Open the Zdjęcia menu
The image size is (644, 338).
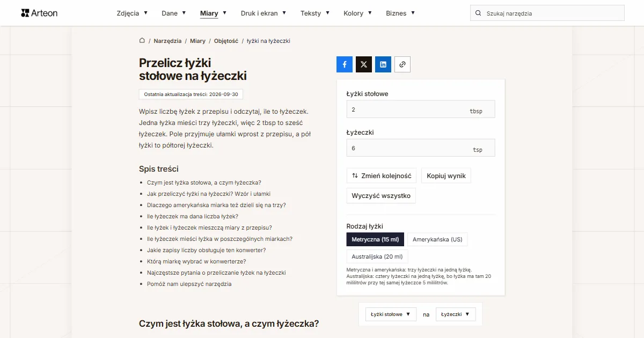click(x=132, y=13)
